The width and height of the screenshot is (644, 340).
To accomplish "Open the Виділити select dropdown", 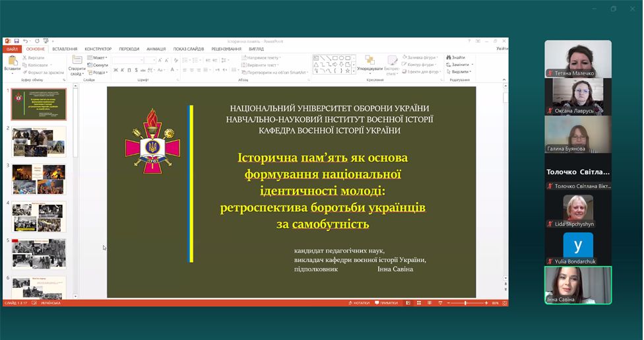I will point(460,72).
